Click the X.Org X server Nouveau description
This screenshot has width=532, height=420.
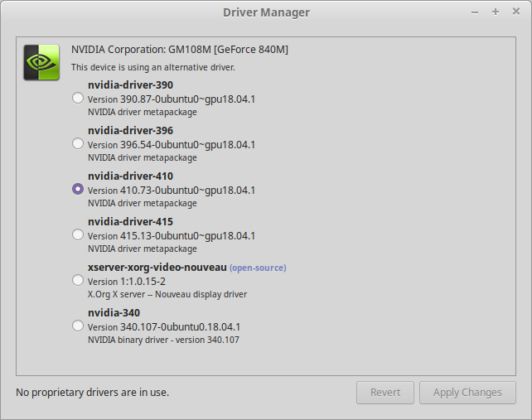(x=167, y=294)
